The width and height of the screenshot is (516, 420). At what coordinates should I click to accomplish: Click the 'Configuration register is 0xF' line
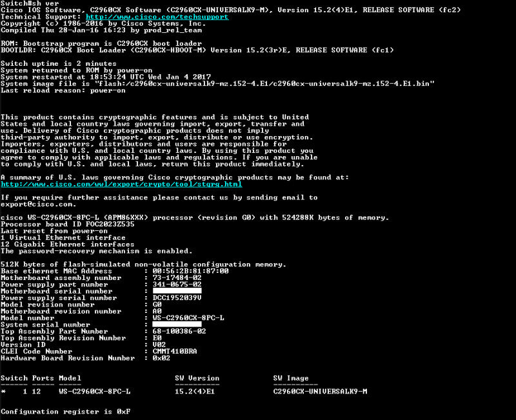66,412
